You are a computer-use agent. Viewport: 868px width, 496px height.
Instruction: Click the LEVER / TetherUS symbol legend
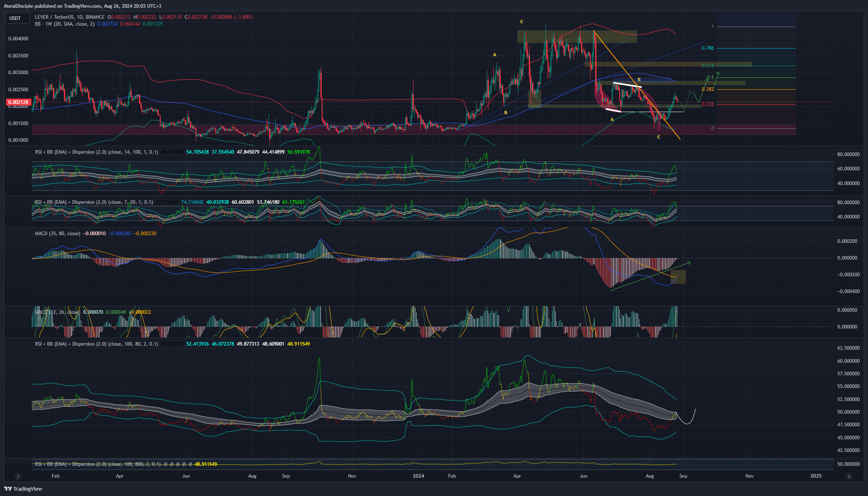(x=70, y=17)
